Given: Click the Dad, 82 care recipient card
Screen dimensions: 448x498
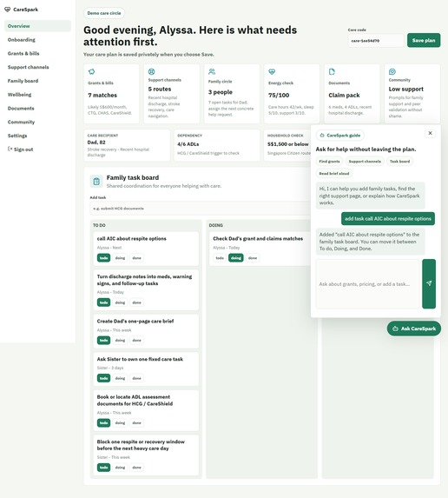Looking at the screenshot, I should pos(127,145).
